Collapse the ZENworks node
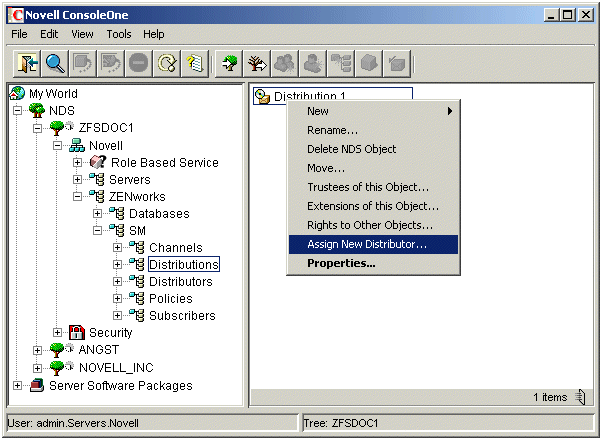The image size is (603, 440). 77,197
